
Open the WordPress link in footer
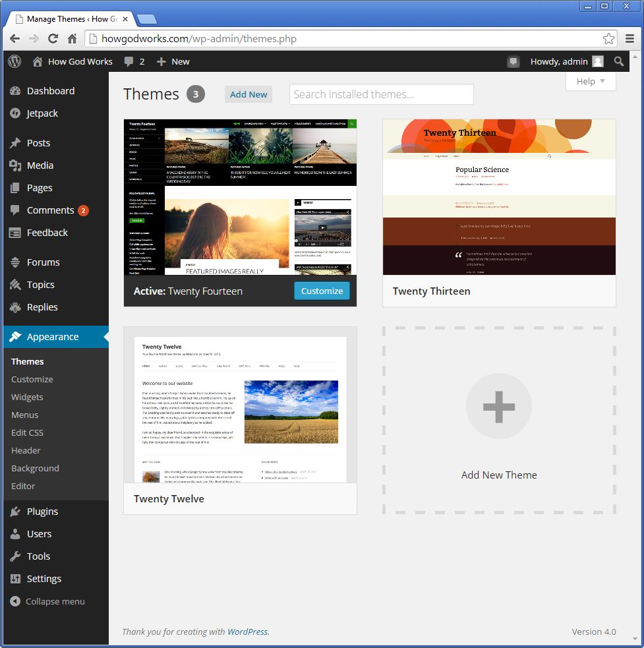[x=248, y=632]
